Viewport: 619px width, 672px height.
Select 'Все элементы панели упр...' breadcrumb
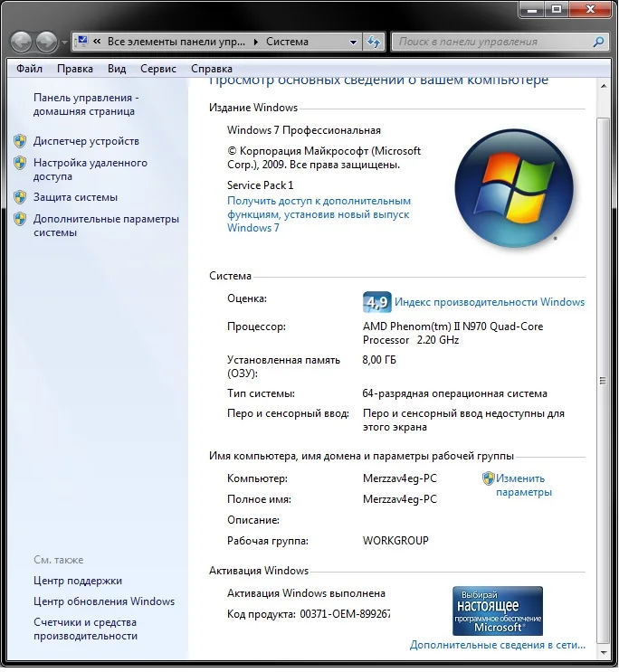tap(176, 42)
